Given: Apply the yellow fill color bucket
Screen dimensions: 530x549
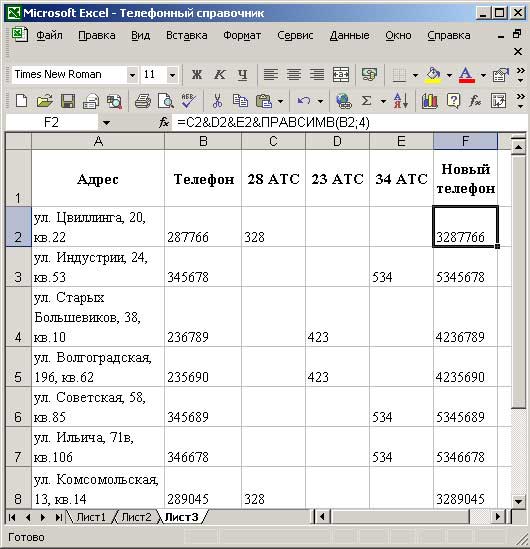Looking at the screenshot, I should coord(433,75).
